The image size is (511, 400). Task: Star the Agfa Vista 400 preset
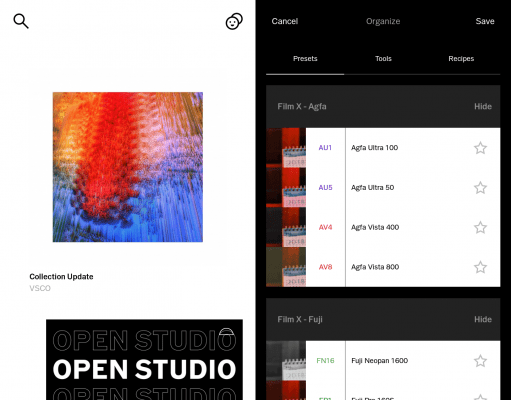pyautogui.click(x=480, y=227)
